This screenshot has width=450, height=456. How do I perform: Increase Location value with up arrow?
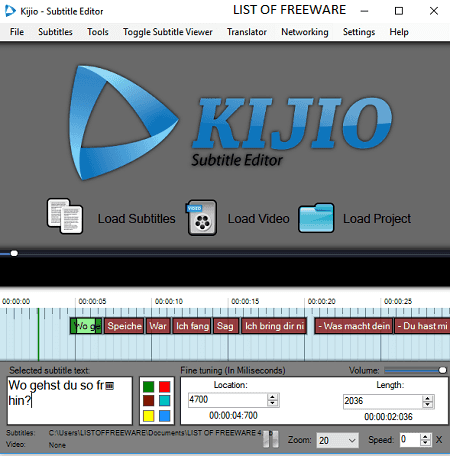click(272, 396)
